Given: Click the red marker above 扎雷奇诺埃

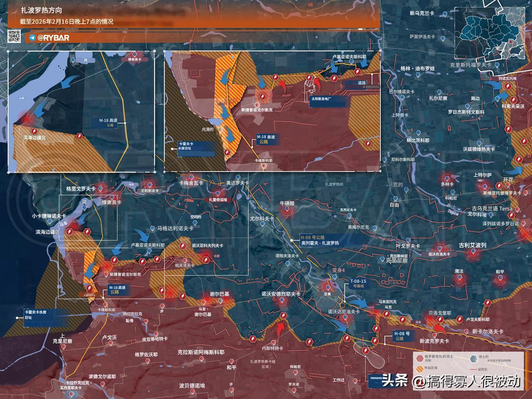Looking at the screenshot, I should pyautogui.click(x=218, y=193).
